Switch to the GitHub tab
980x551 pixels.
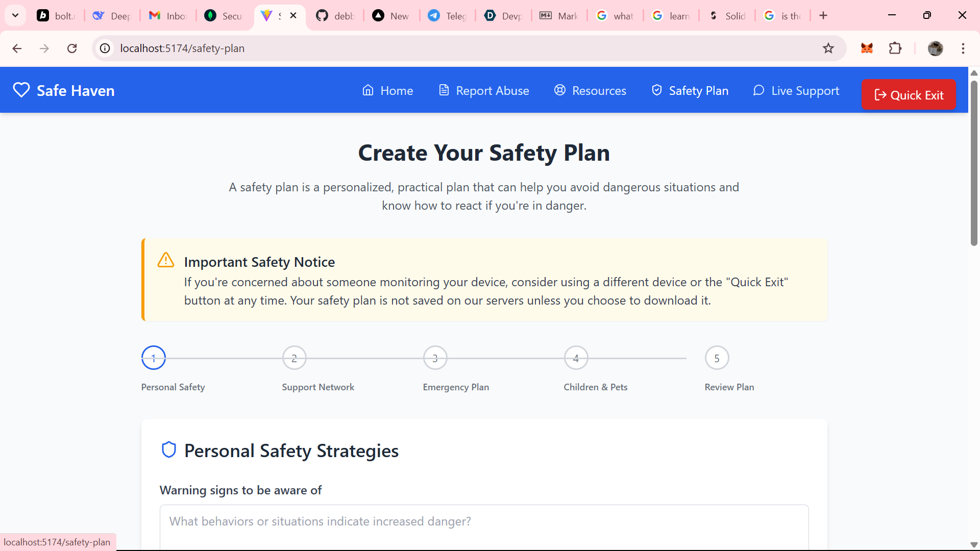click(x=335, y=16)
